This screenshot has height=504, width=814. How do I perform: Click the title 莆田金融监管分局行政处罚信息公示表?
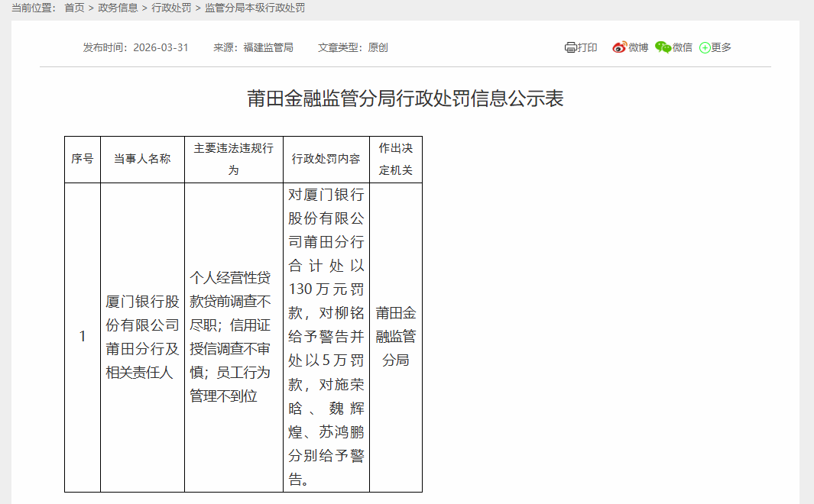[x=405, y=99]
